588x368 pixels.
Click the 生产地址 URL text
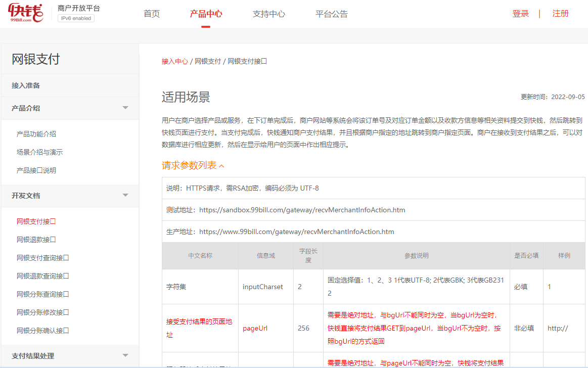(297, 232)
